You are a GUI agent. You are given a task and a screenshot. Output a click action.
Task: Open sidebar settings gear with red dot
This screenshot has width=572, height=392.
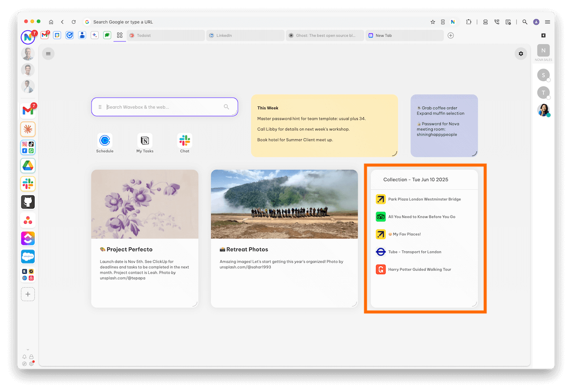(31, 363)
